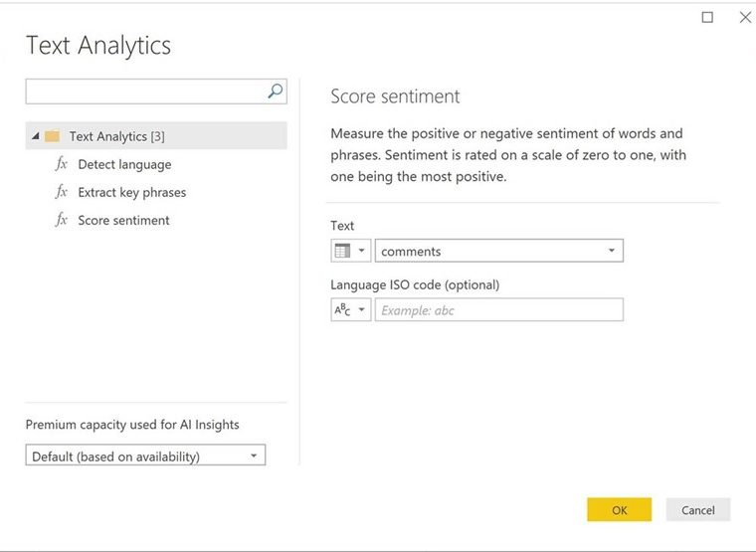The image size is (756, 552).
Task: Expand the Premium capacity Default dropdown
Action: pyautogui.click(x=253, y=457)
